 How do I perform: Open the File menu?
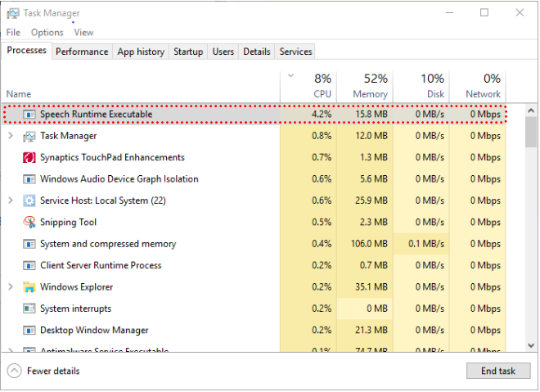[13, 33]
